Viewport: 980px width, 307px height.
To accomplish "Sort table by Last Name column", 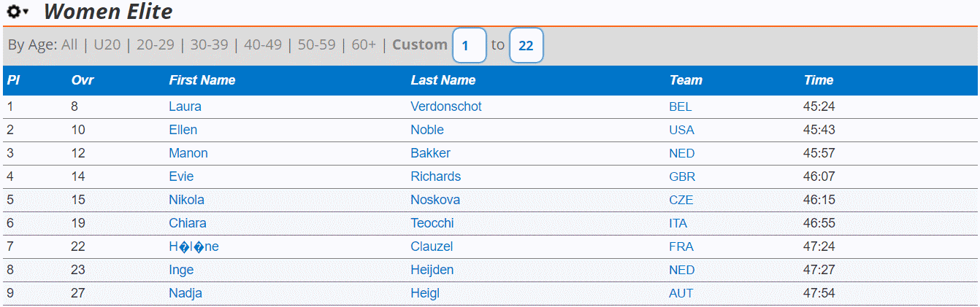I will pos(443,80).
